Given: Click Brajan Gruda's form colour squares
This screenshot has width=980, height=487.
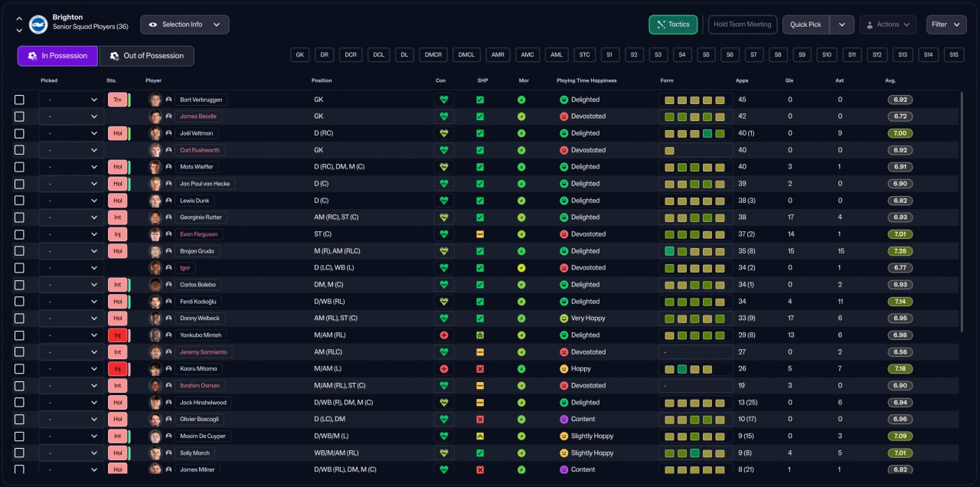Looking at the screenshot, I should 695,251.
